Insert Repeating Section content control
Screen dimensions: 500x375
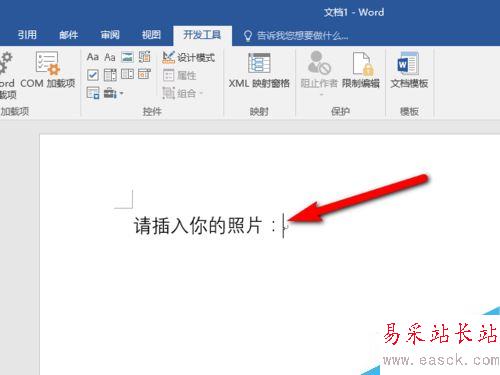(x=93, y=93)
